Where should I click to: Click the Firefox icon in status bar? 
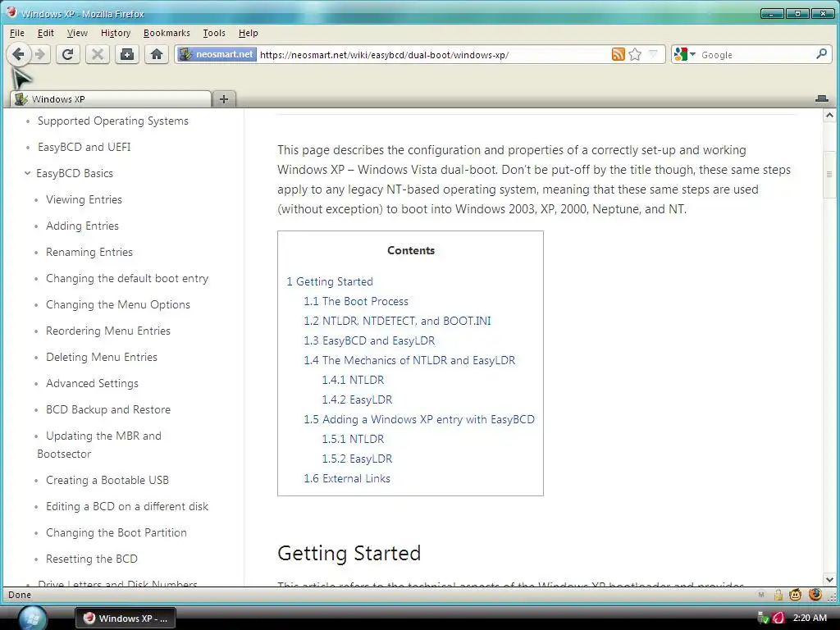coord(815,594)
